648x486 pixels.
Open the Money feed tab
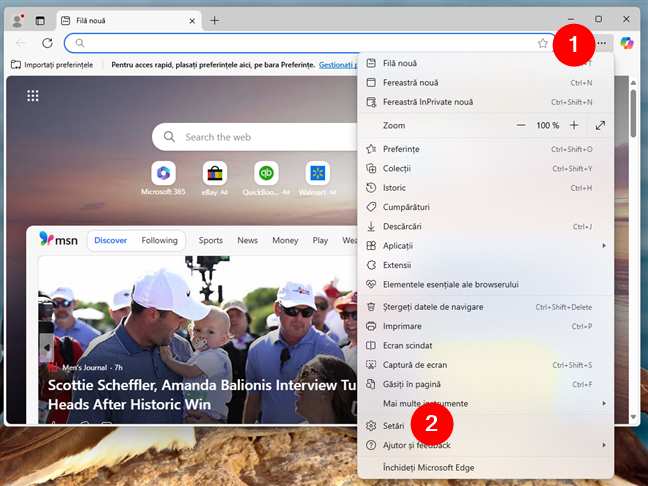(285, 241)
